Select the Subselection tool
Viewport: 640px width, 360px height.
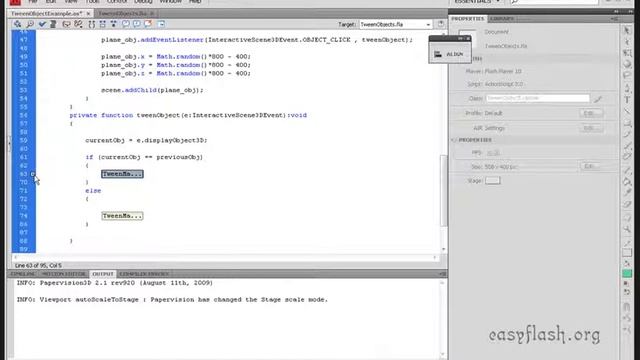627,42
